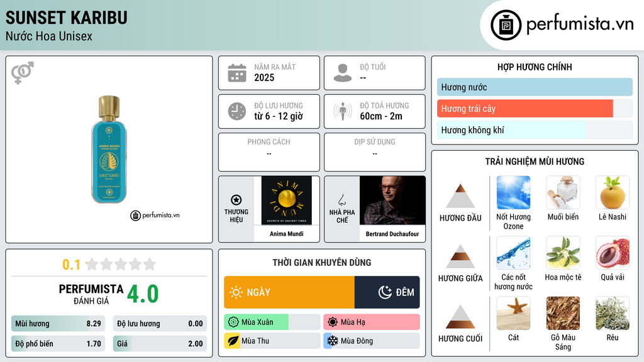Viewport: 644px width, 362px height.
Task: Click the Mùa Thu leaf icon
Action: coord(233,341)
